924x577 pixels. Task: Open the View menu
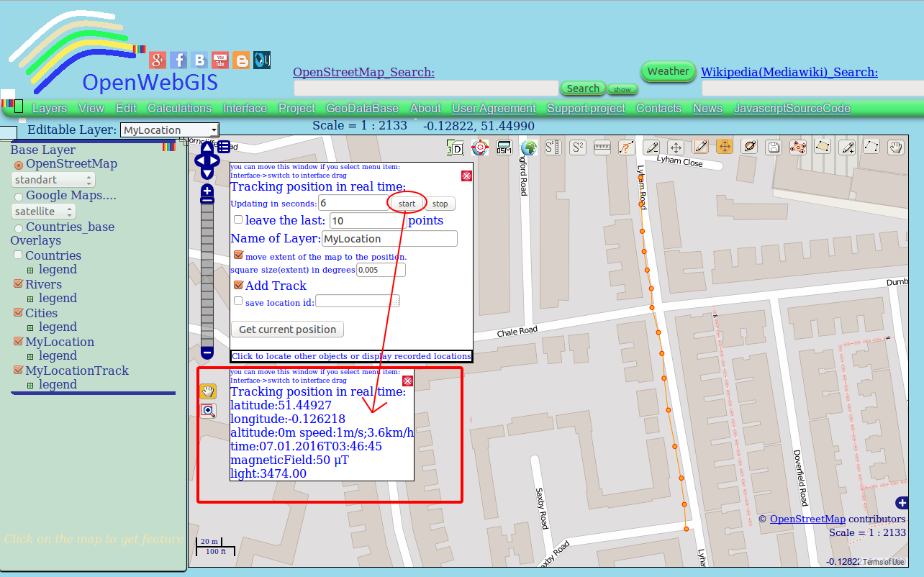[x=91, y=109]
